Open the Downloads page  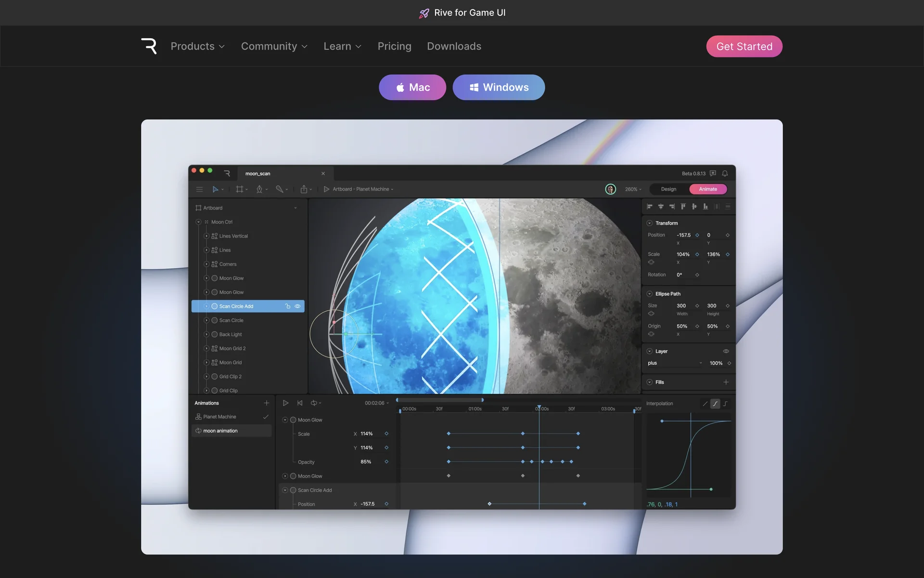click(x=454, y=46)
